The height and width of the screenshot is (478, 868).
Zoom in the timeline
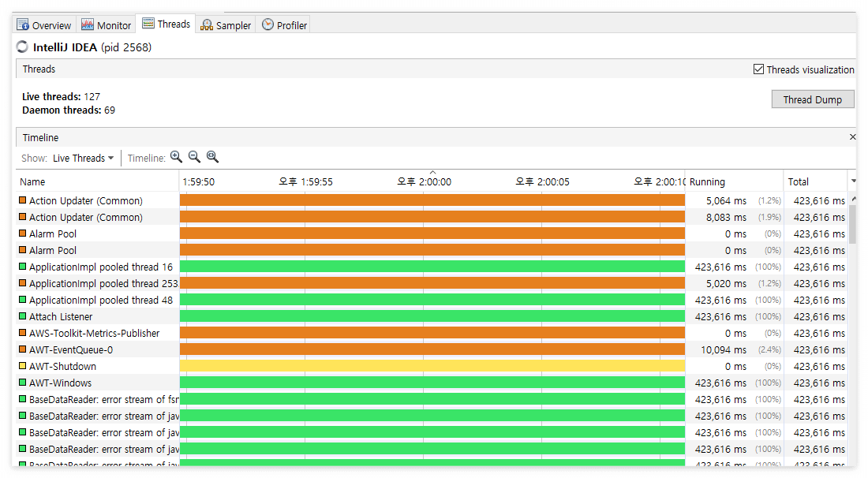[x=176, y=157]
